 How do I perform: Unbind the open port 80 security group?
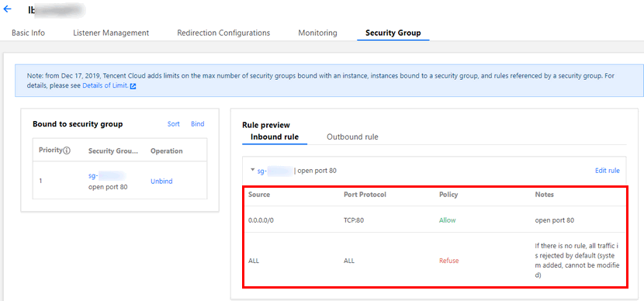click(x=161, y=181)
